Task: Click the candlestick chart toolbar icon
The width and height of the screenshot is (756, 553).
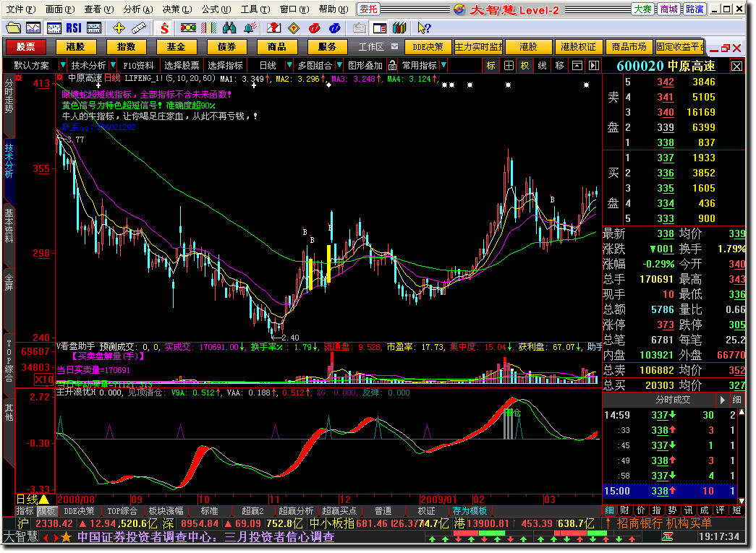Action: coord(54,28)
